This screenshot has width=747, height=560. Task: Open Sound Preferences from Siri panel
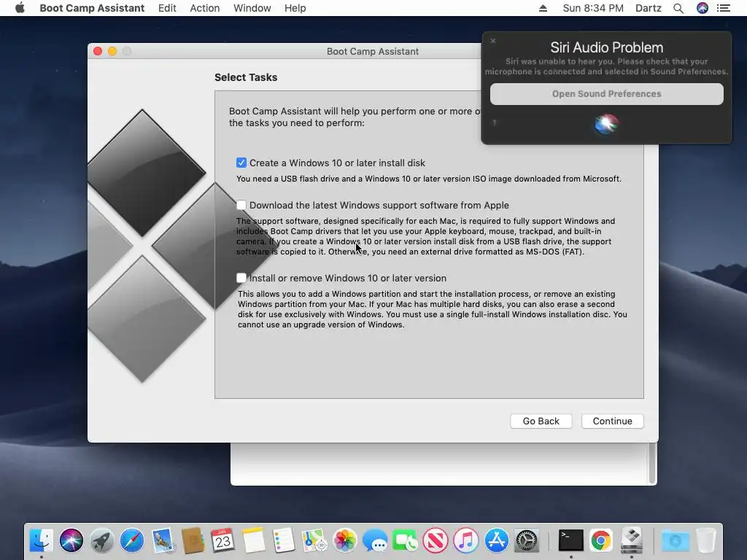click(606, 94)
